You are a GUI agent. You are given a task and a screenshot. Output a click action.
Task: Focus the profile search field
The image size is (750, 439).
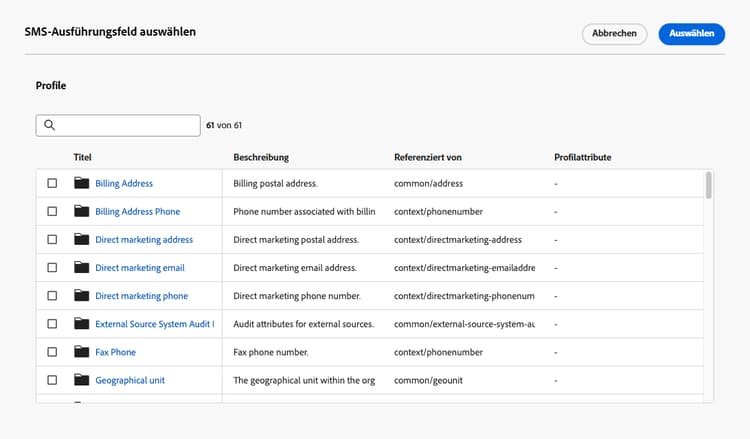(x=126, y=126)
